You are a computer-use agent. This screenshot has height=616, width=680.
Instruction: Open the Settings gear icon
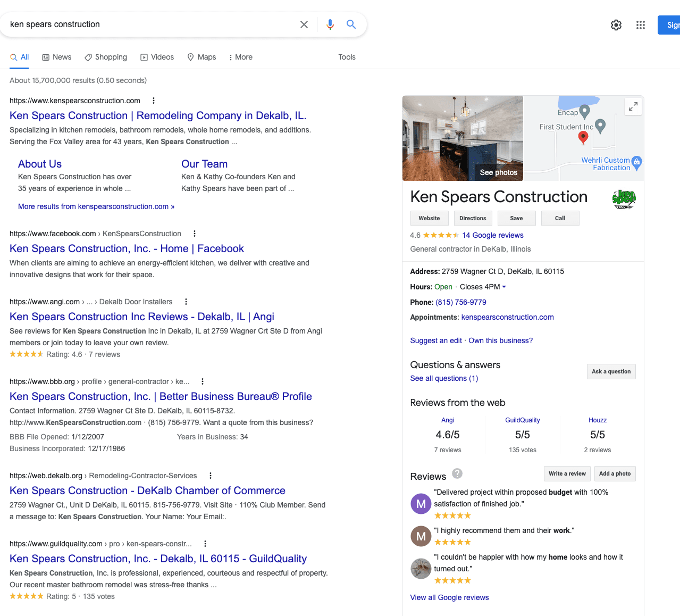pyautogui.click(x=616, y=25)
